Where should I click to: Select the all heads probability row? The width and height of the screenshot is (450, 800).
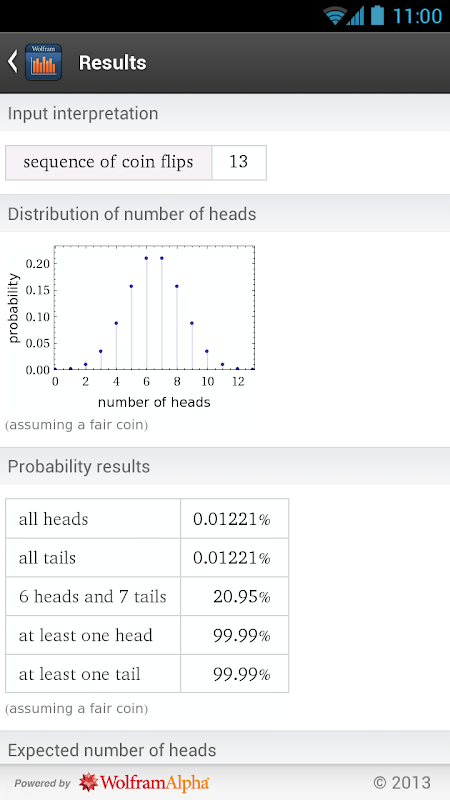pyautogui.click(x=147, y=518)
